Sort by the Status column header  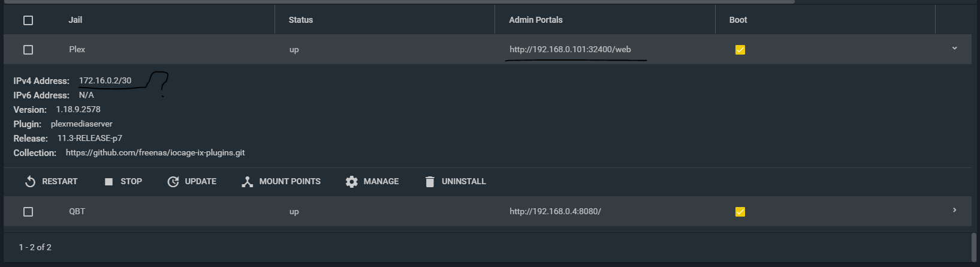click(x=301, y=20)
